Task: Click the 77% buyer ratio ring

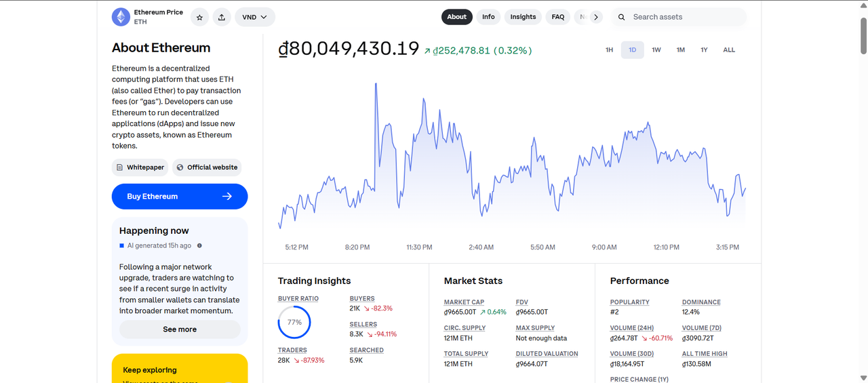Action: click(294, 323)
